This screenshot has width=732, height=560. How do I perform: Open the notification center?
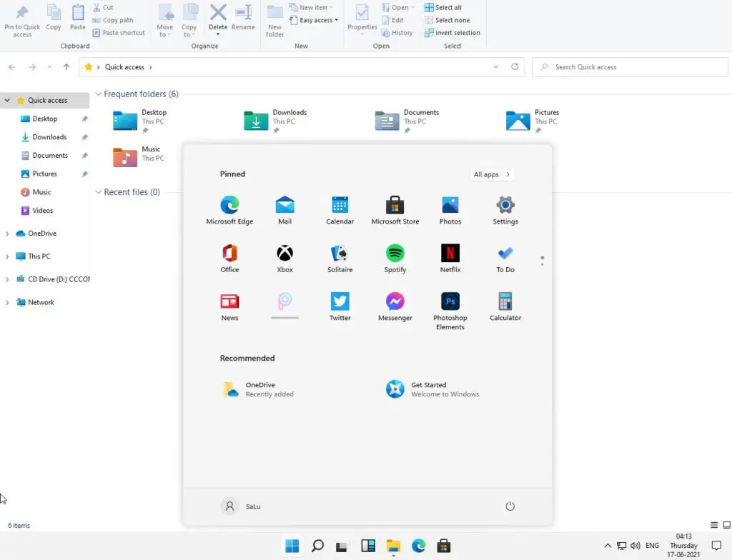716,546
